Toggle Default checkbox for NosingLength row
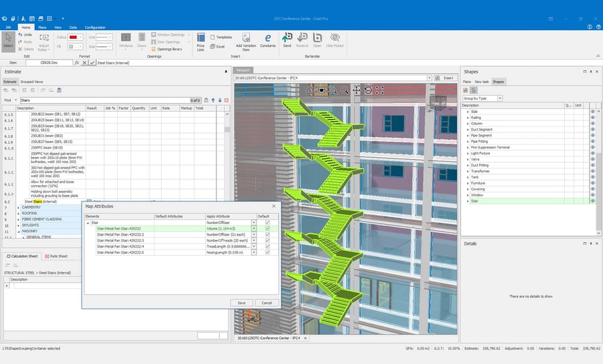603x364 pixels. (267, 252)
